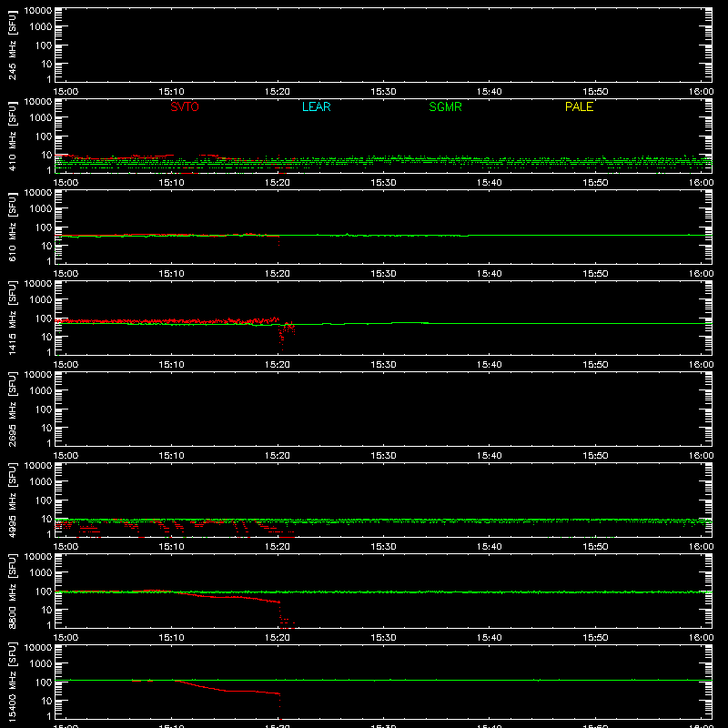This screenshot has height=728, width=728.
Task: Click 15:10 tick below the 410 MHz panel
Action: tap(171, 183)
